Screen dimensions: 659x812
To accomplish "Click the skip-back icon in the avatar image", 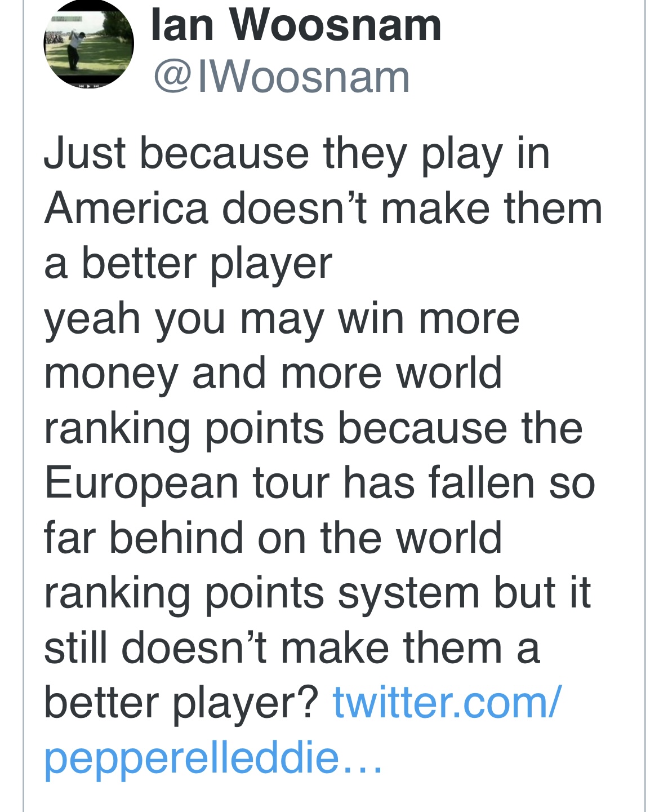I will click(x=81, y=85).
